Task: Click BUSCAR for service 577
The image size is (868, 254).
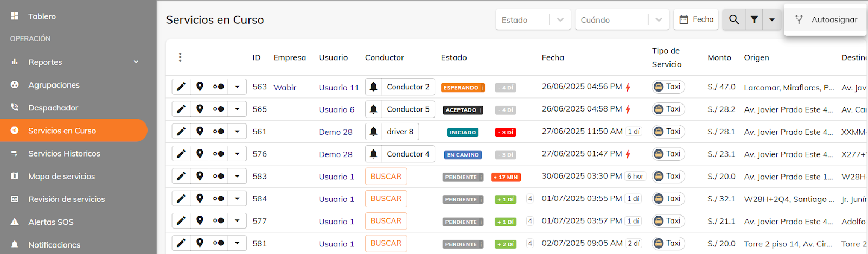Action: click(386, 221)
